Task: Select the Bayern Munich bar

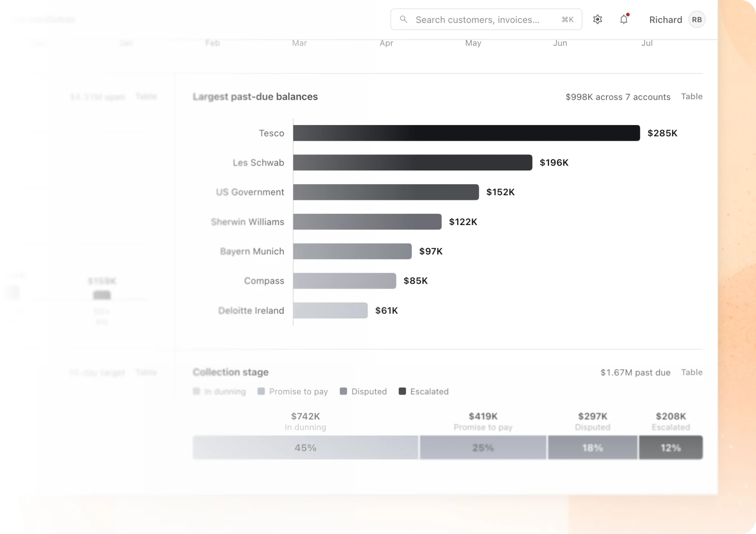Action: pos(352,251)
